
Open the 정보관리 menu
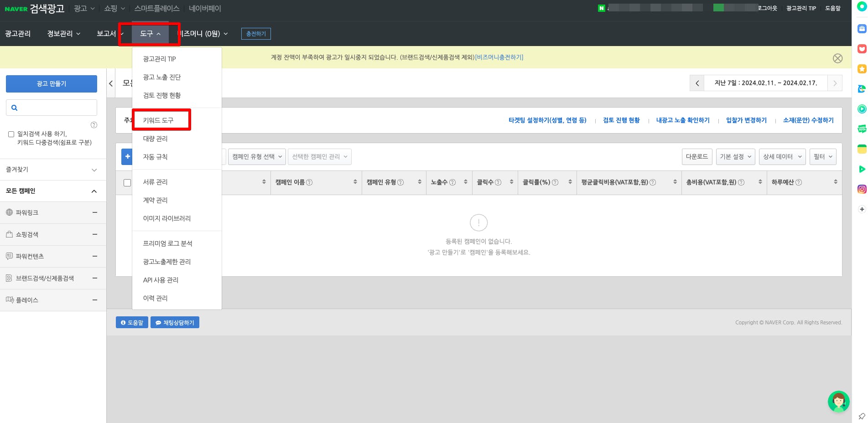(64, 34)
